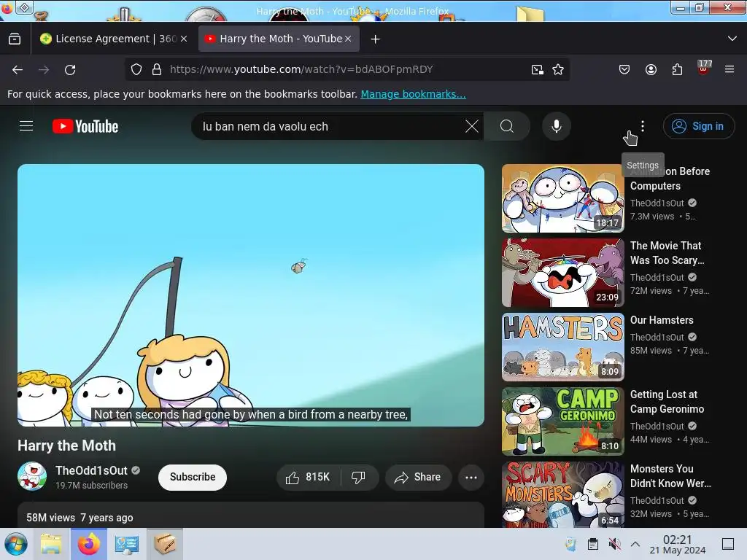Open file manager from taskbar
This screenshot has height=560, width=747.
tap(51, 544)
